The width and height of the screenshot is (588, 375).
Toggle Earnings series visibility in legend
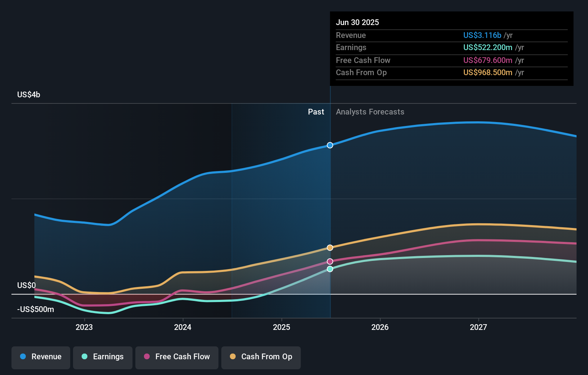[x=103, y=357]
